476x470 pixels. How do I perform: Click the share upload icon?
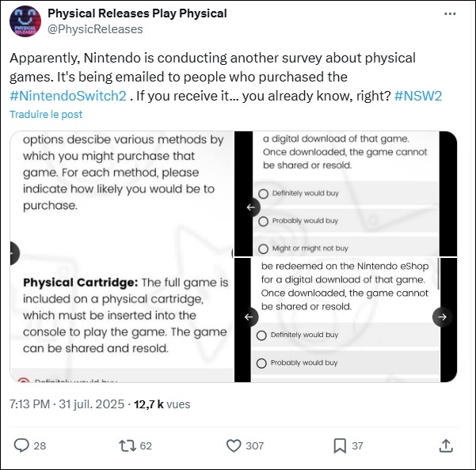coord(446,445)
